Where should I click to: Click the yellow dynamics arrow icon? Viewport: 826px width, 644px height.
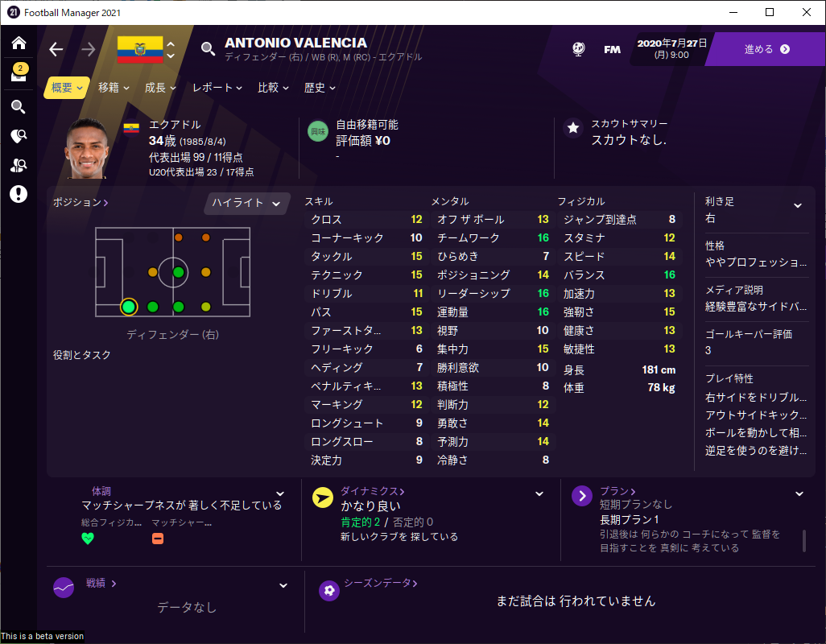tap(322, 497)
